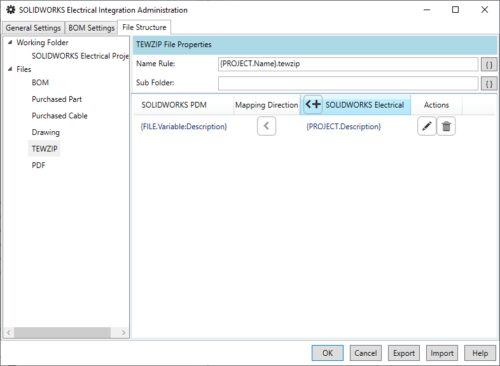Minimize the Integration Administration window
500x366 pixels.
[427, 10]
